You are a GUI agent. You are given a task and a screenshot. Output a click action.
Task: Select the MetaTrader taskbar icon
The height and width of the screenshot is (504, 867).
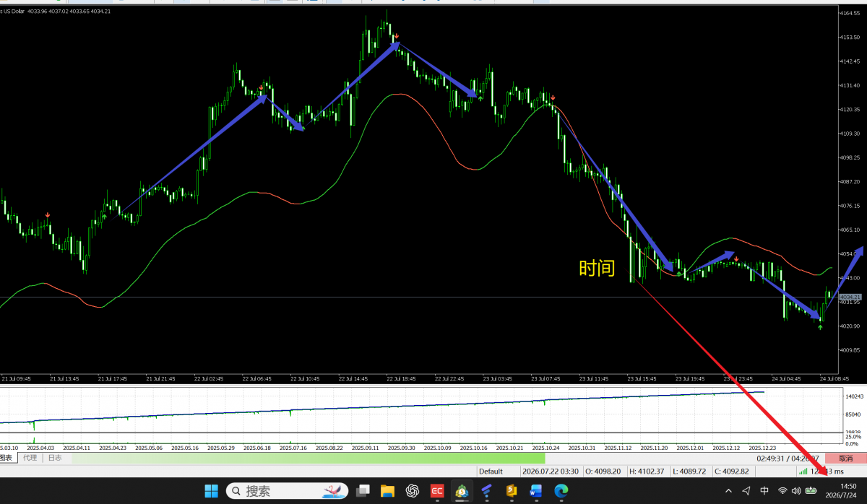[462, 491]
